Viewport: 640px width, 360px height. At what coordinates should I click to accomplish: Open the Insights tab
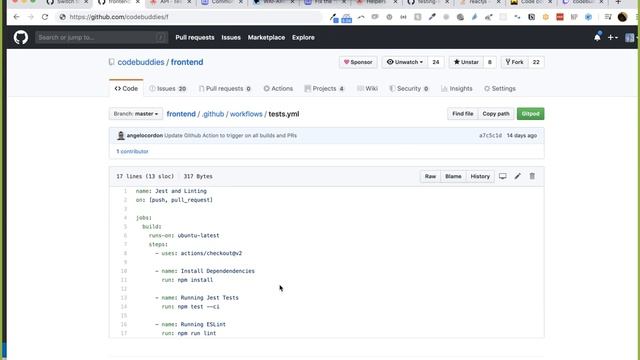click(457, 89)
